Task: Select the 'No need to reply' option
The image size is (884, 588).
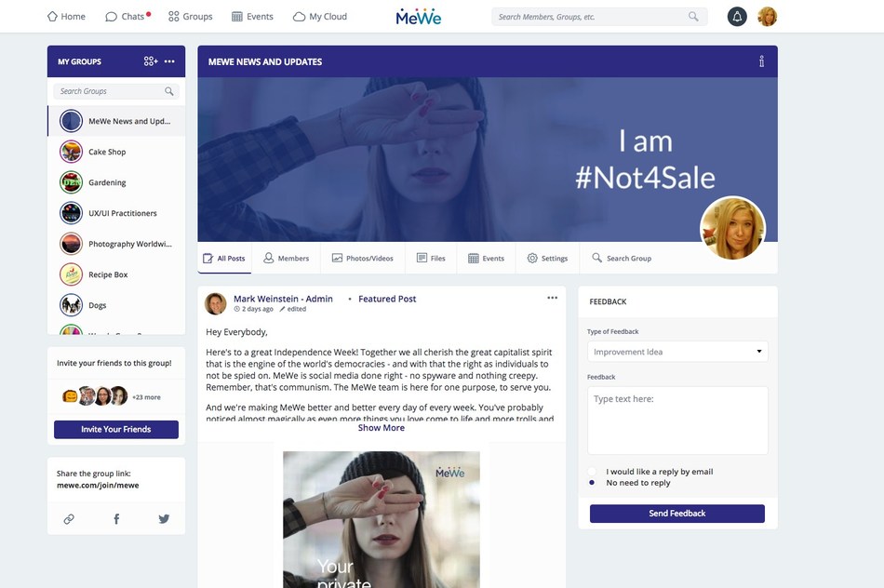Action: point(593,483)
